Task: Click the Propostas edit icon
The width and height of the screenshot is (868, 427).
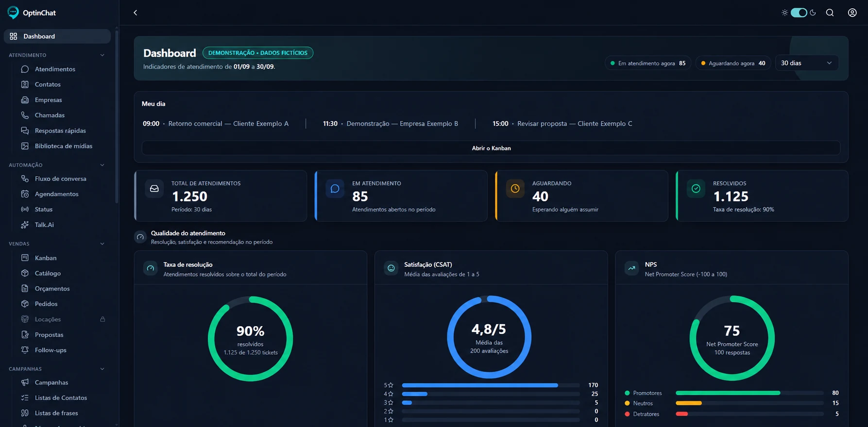Action: (x=25, y=335)
